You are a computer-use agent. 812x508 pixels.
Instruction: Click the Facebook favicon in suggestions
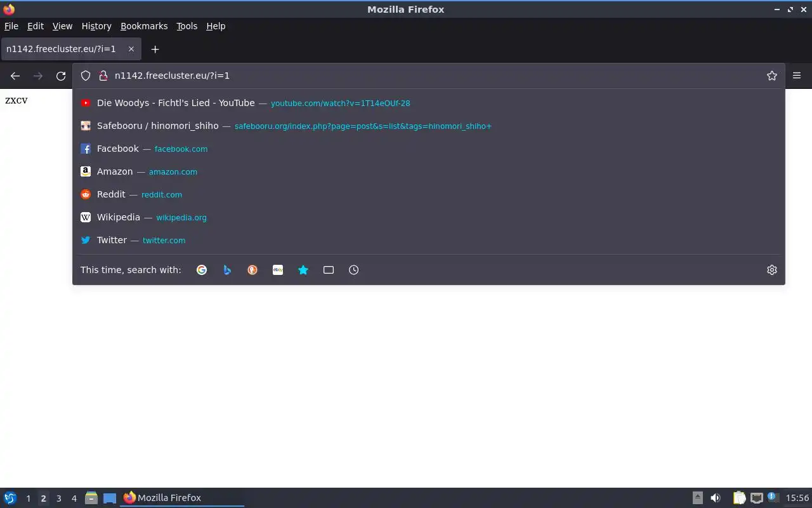[86, 149]
